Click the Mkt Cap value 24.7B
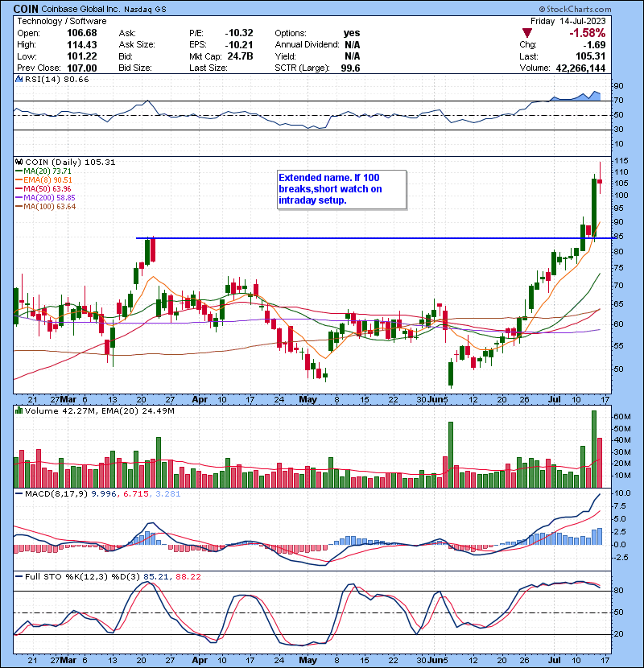The height and width of the screenshot is (668, 644). 241,56
